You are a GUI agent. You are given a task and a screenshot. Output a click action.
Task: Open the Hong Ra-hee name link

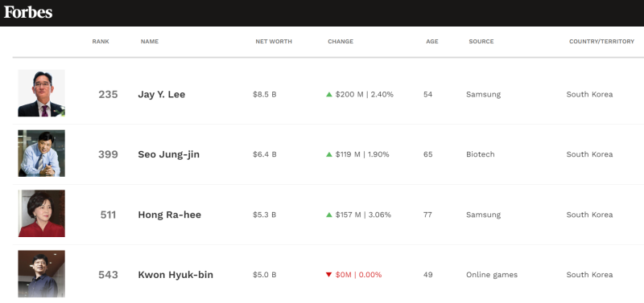click(170, 215)
